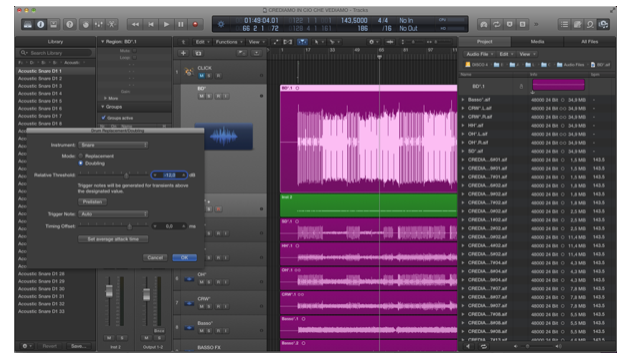The image size is (628, 361).
Task: Mute the CRW track
Action: click(x=201, y=307)
